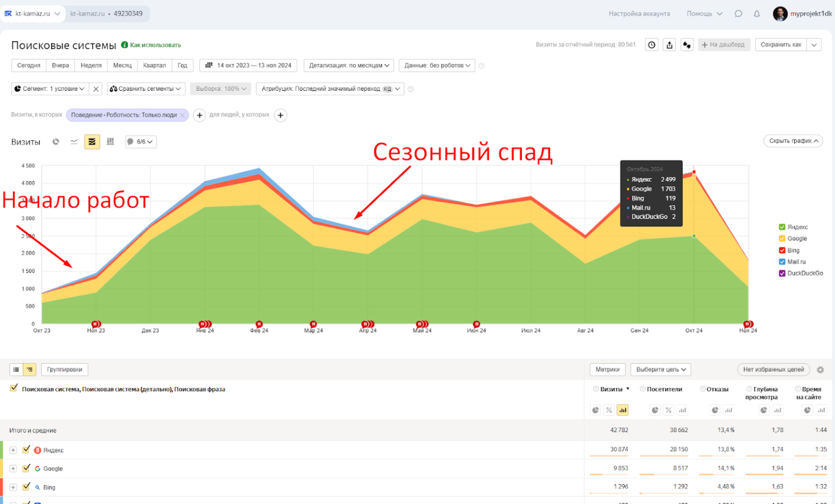
Task: Show Посетители column as pie chart
Action: pyautogui.click(x=655, y=410)
